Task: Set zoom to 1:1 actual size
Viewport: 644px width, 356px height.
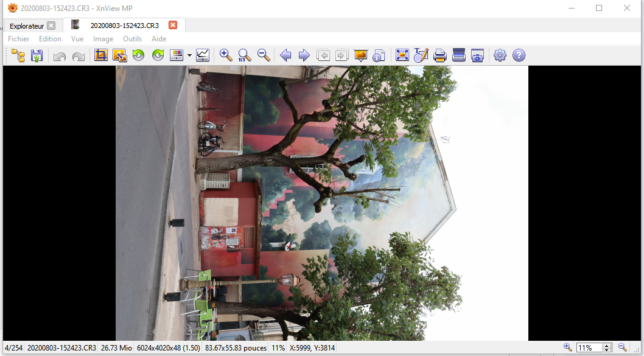Action: coord(244,55)
